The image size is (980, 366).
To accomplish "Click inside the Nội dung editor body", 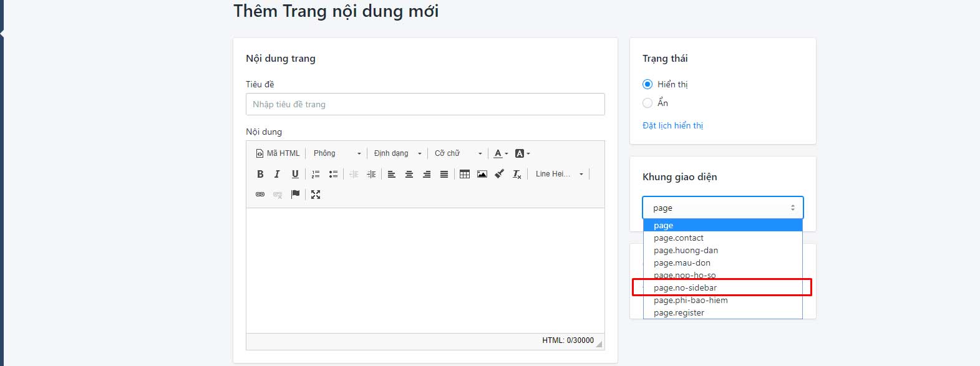I will pos(425,271).
